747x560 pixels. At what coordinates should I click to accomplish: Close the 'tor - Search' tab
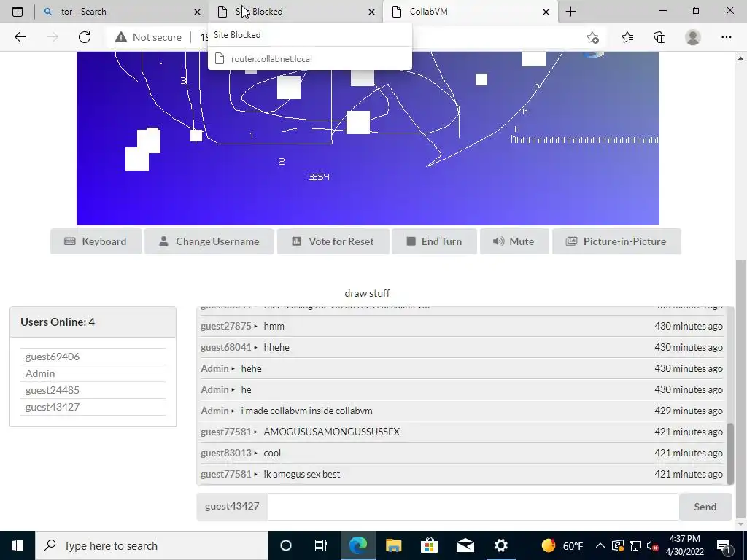197,12
